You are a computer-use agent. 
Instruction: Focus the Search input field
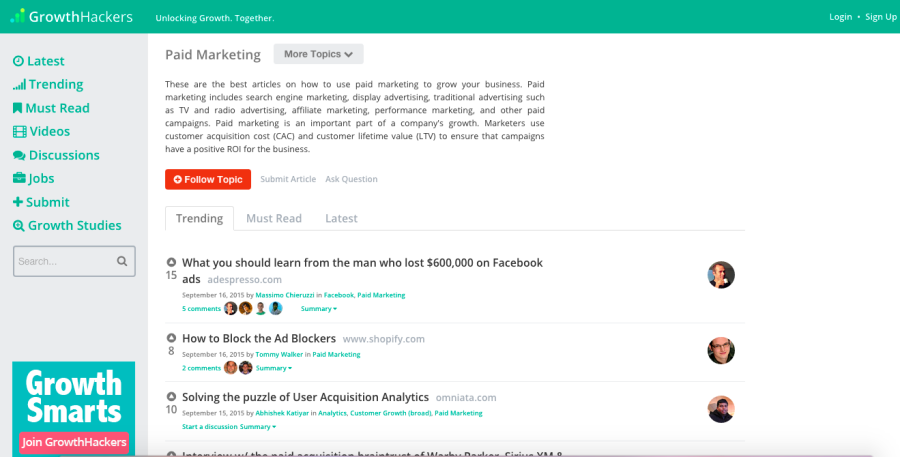coord(66,261)
